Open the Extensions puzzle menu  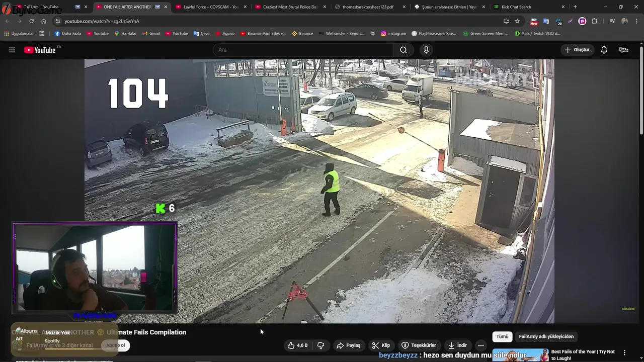pos(595,21)
